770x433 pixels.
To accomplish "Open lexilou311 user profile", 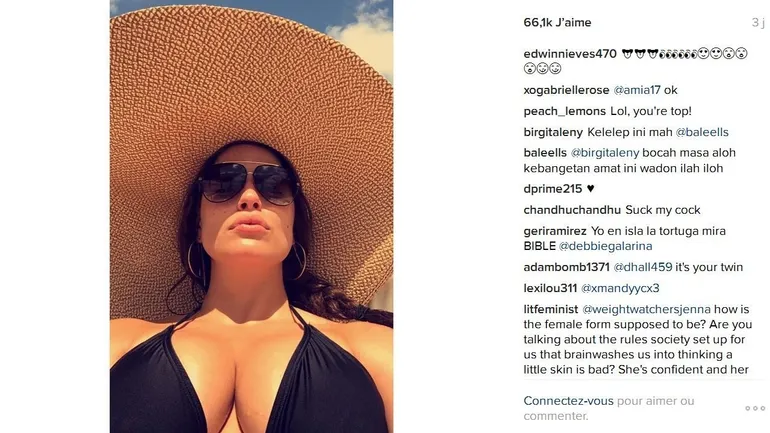I will (x=550, y=288).
